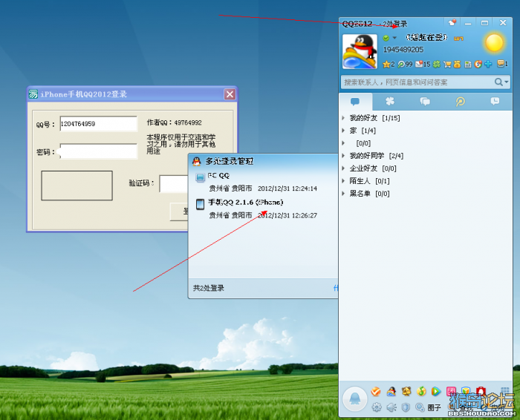The image size is (520, 420).
Task: Launch QQ Game penguin icon
Action: coord(391,392)
